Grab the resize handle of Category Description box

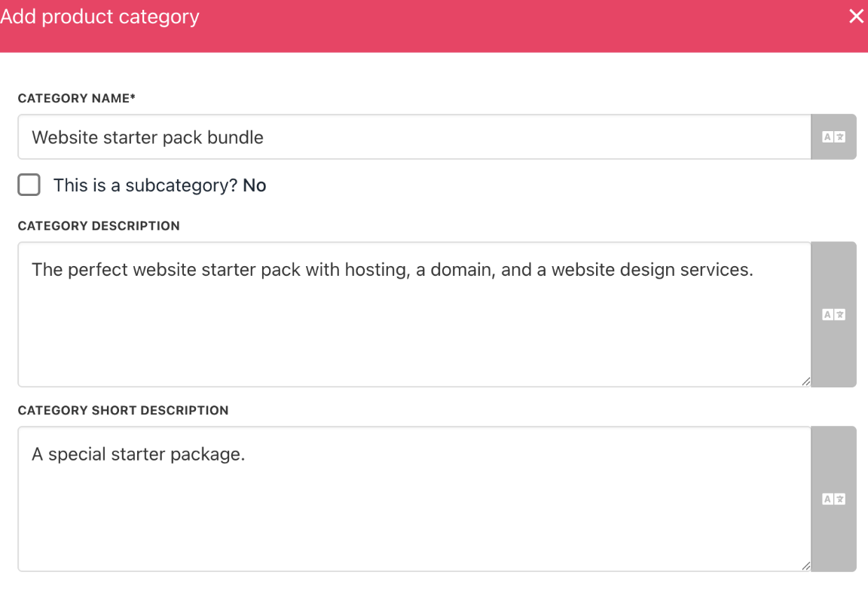coord(806,381)
